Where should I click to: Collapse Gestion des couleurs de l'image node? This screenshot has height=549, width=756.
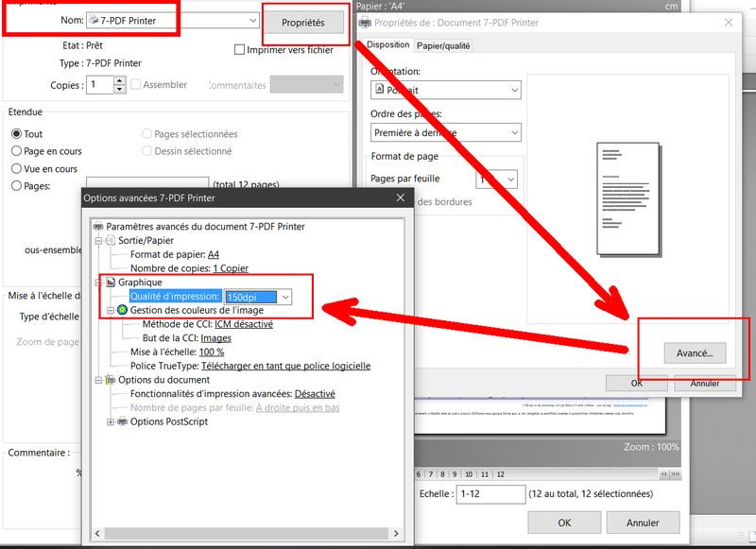pyautogui.click(x=111, y=310)
